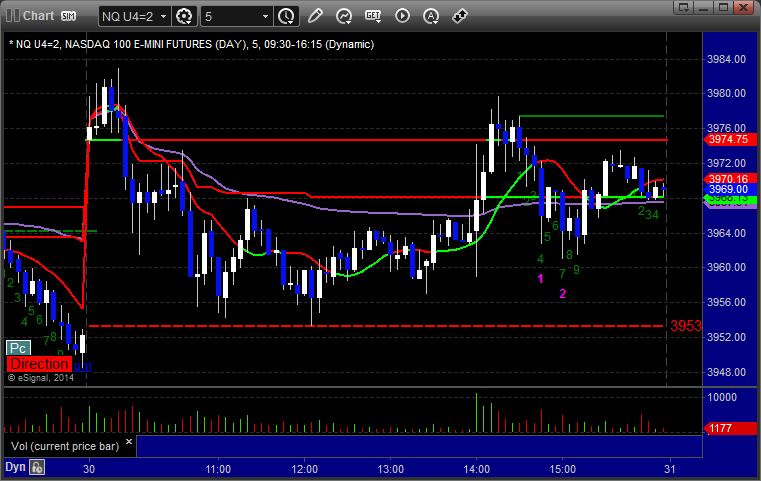Click the window layout options icon
This screenshot has height=481, width=761.
pos(684,7)
